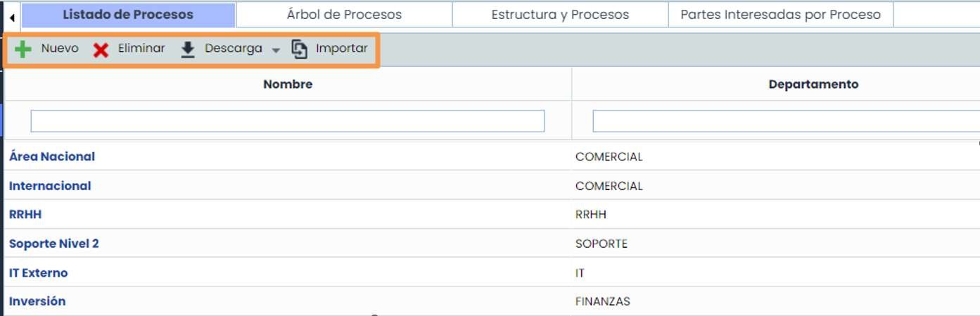This screenshot has width=980, height=316.
Task: Sort by the Departamento column header
Action: (x=813, y=84)
